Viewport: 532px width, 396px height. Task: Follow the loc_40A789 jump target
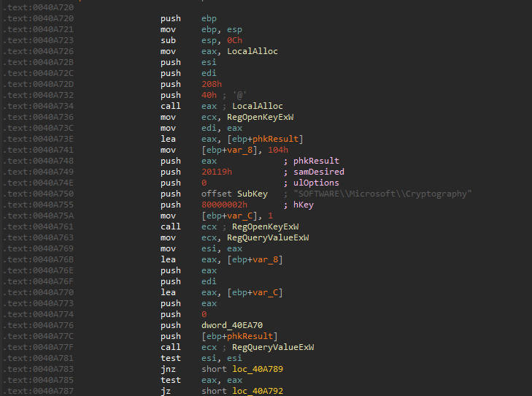point(258,369)
